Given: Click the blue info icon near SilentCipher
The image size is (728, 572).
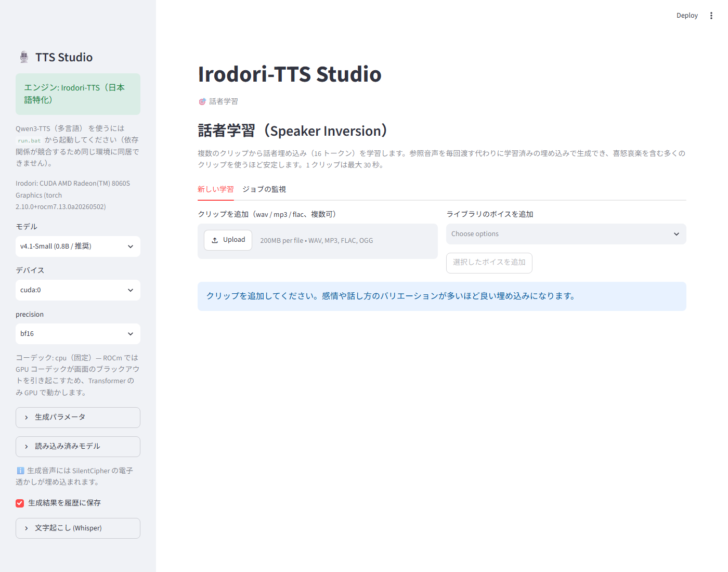Looking at the screenshot, I should pos(20,471).
